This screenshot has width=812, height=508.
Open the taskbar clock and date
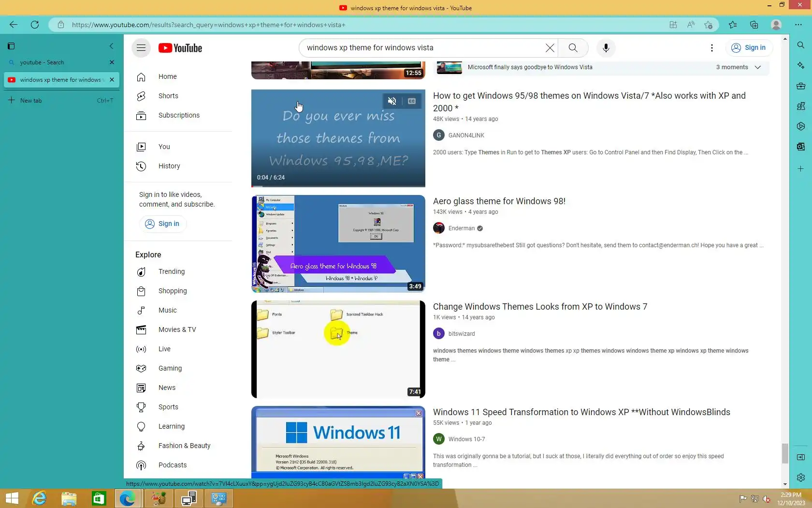pyautogui.click(x=791, y=499)
